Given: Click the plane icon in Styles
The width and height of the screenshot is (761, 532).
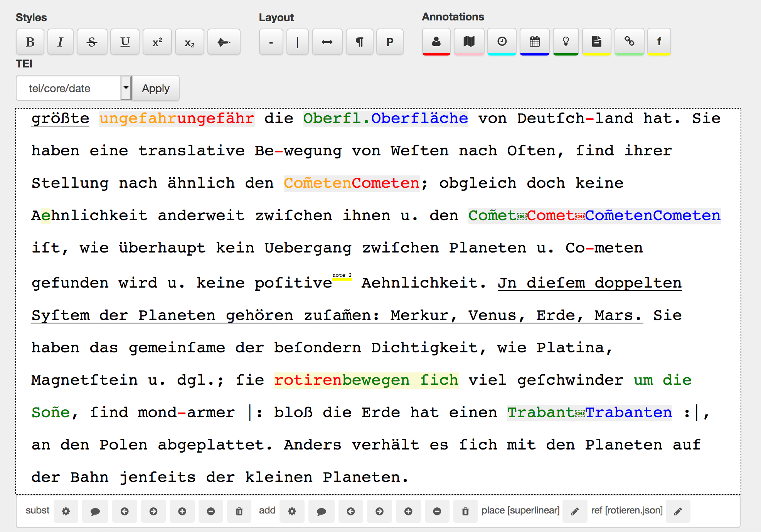Looking at the screenshot, I should 224,42.
